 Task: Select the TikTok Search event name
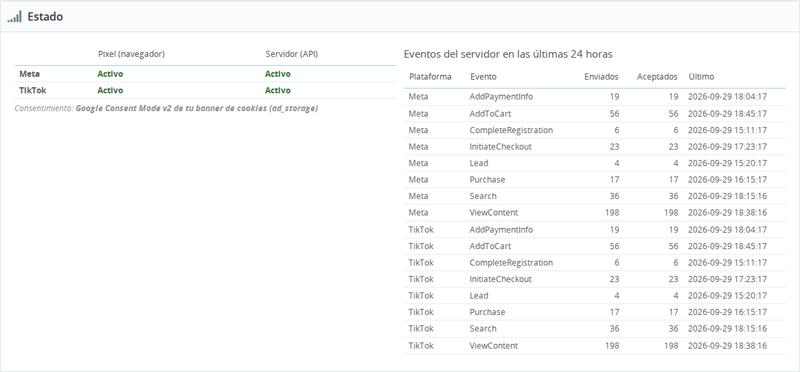pyautogui.click(x=483, y=329)
